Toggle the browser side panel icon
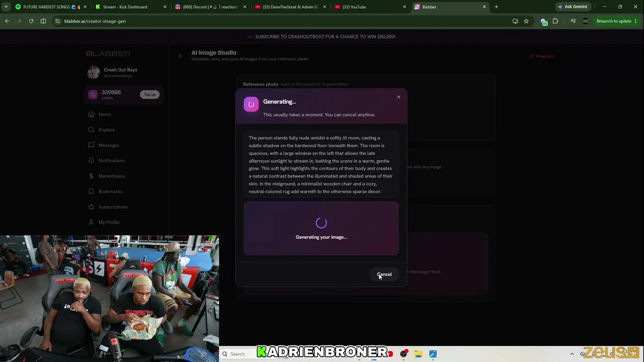 click(x=43, y=21)
